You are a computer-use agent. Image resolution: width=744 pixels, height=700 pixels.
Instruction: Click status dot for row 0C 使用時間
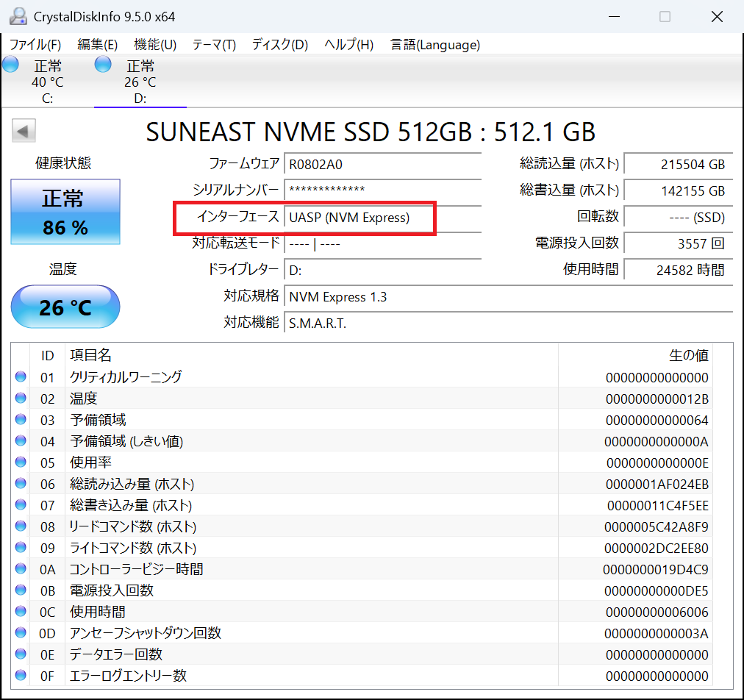(21, 611)
